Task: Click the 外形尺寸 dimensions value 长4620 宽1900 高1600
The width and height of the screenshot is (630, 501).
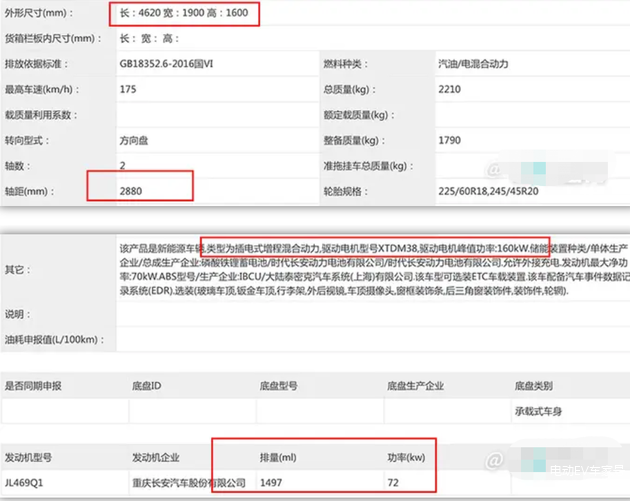Action: (183, 13)
